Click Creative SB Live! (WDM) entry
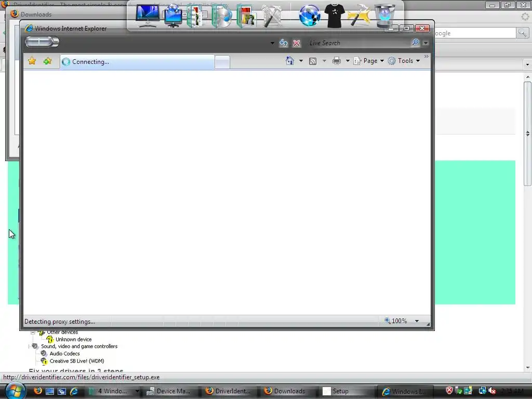 pyautogui.click(x=77, y=361)
